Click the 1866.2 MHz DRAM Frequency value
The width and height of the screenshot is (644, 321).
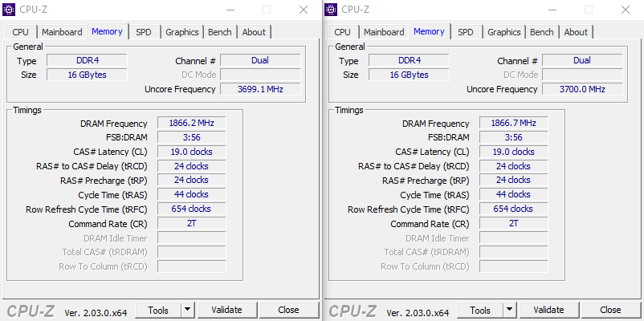[192, 123]
